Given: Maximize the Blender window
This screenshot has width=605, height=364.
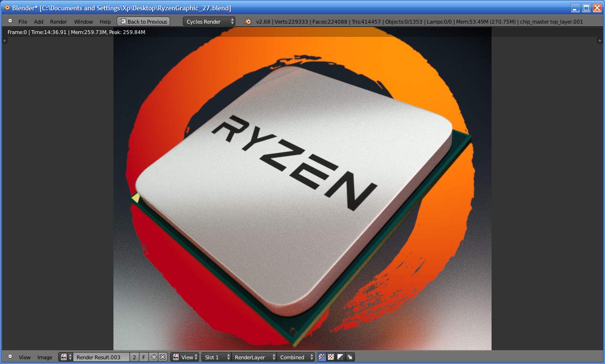Looking at the screenshot, I should 586,8.
